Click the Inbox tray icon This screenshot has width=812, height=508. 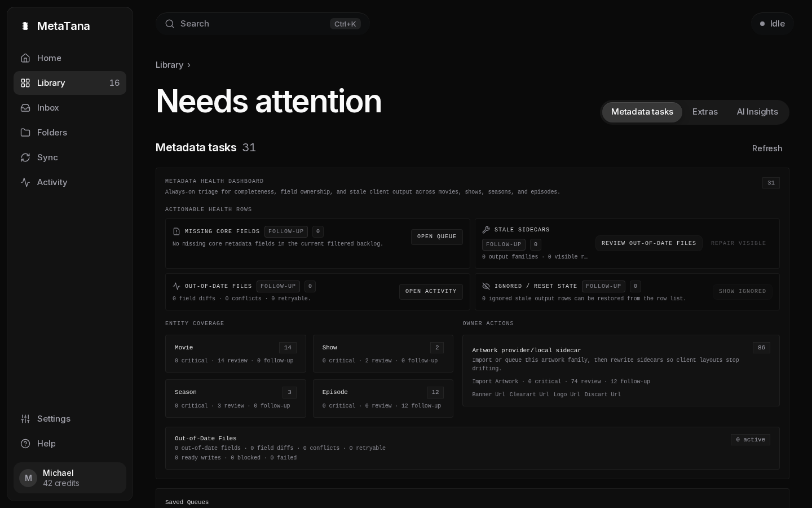(25, 108)
